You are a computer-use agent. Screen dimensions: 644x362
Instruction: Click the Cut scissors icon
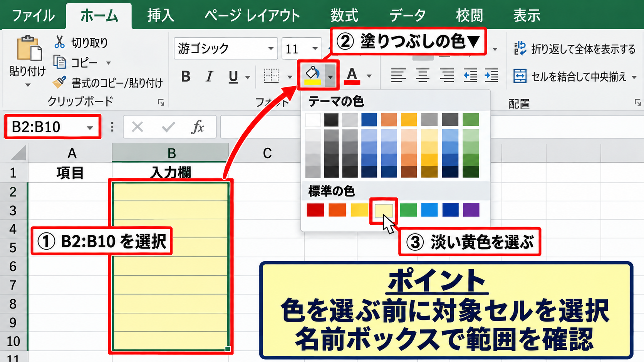(59, 42)
